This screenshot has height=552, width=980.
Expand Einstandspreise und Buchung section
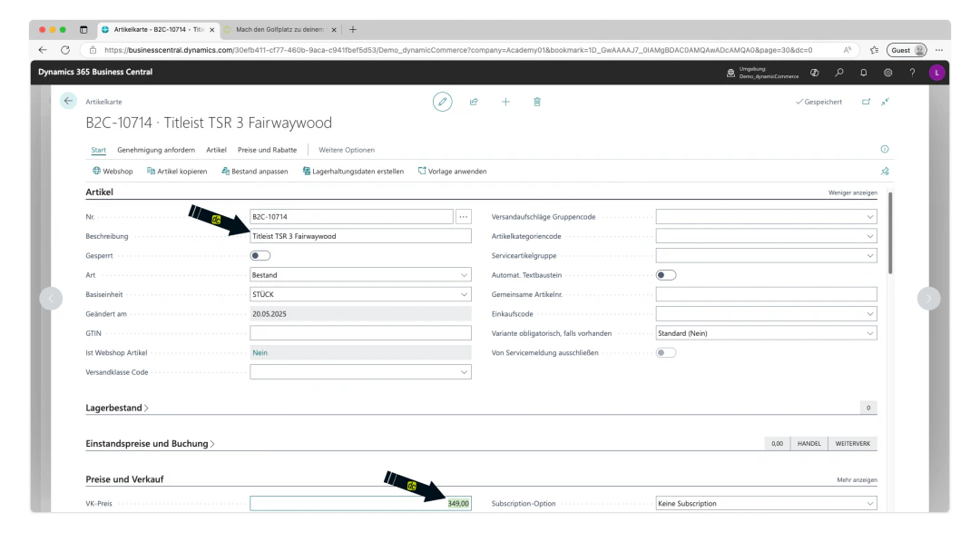pos(150,443)
